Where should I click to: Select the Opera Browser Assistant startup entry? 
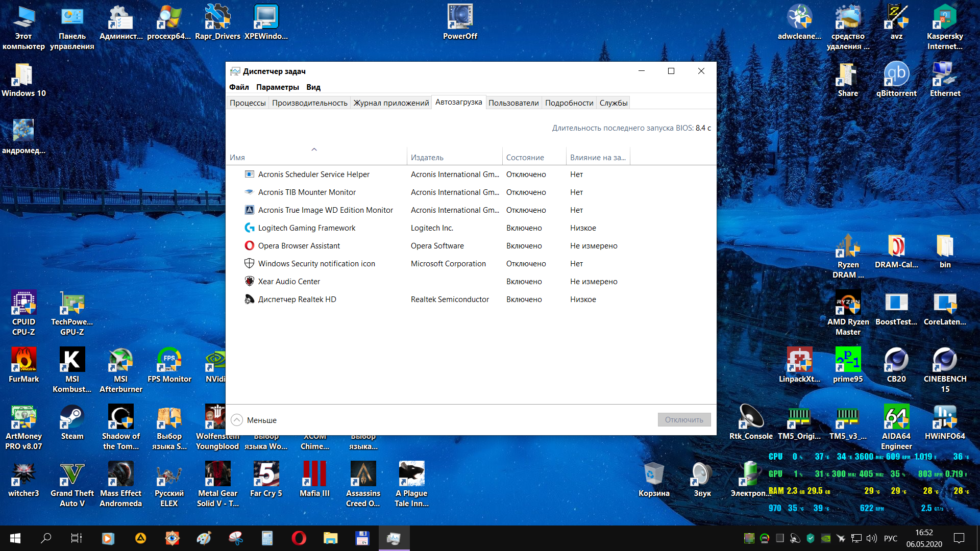click(299, 246)
